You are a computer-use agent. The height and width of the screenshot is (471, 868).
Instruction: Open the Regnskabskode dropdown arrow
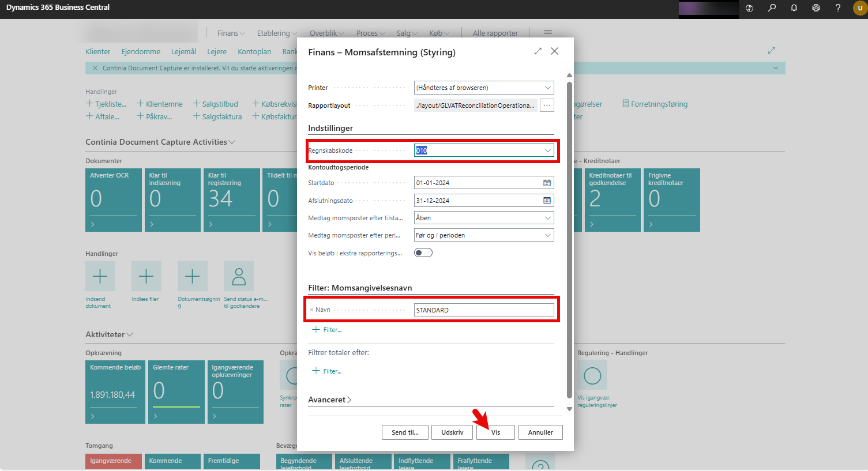click(x=547, y=150)
